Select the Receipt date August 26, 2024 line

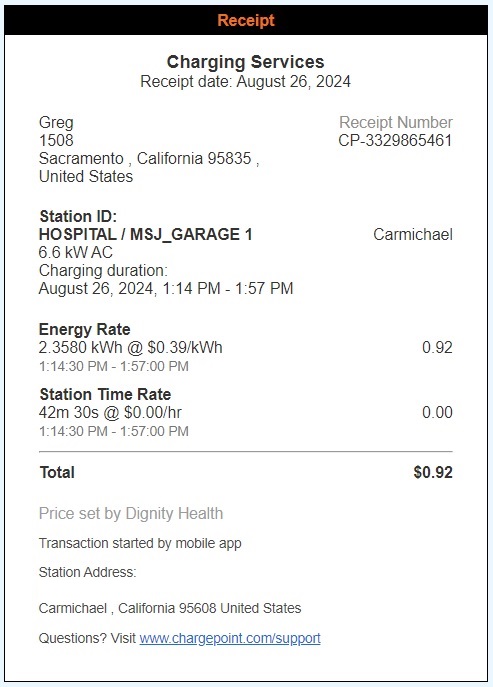[245, 81]
